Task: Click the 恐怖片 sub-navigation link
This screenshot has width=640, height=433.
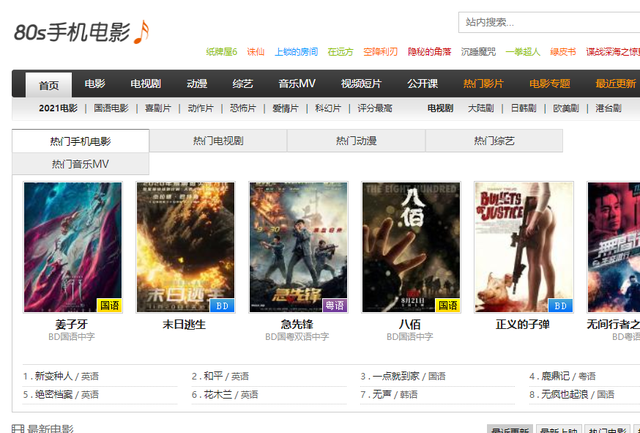Action: point(243,108)
